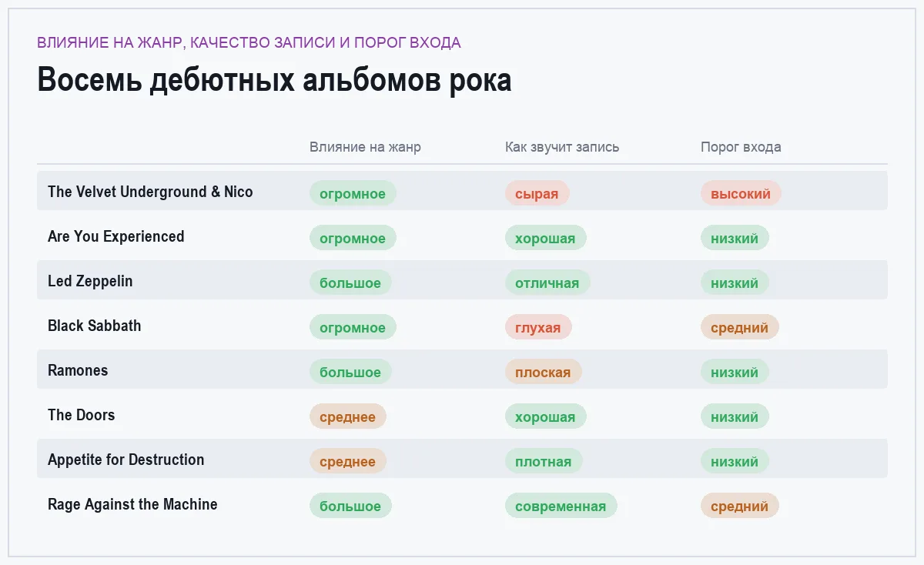Click the "сырая" recording badge
The image size is (924, 565).
coord(537,193)
